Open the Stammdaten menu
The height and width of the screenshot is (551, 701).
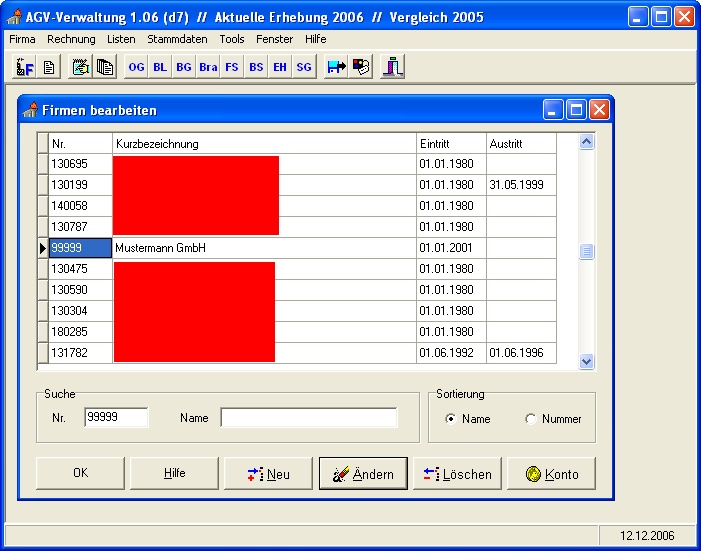[177, 39]
